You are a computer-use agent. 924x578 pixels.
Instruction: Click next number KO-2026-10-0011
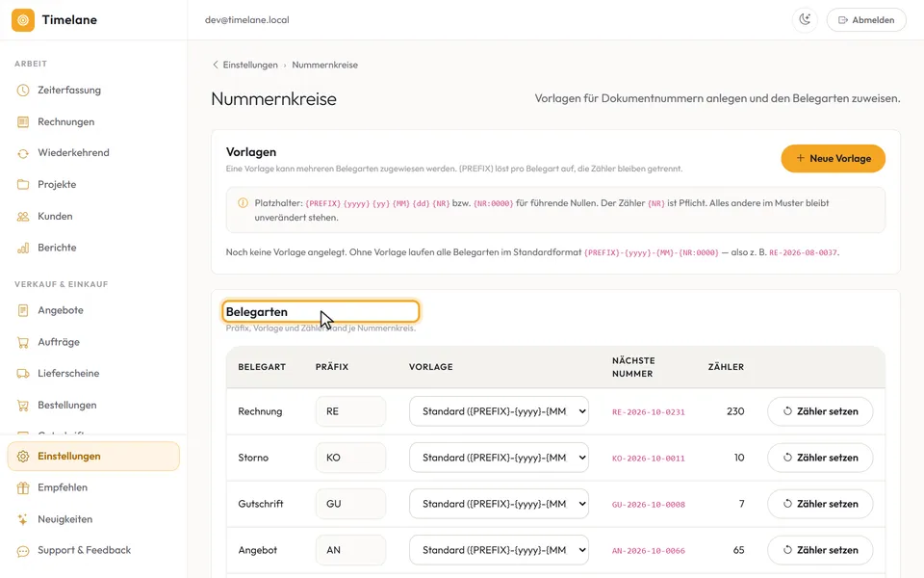pos(648,459)
